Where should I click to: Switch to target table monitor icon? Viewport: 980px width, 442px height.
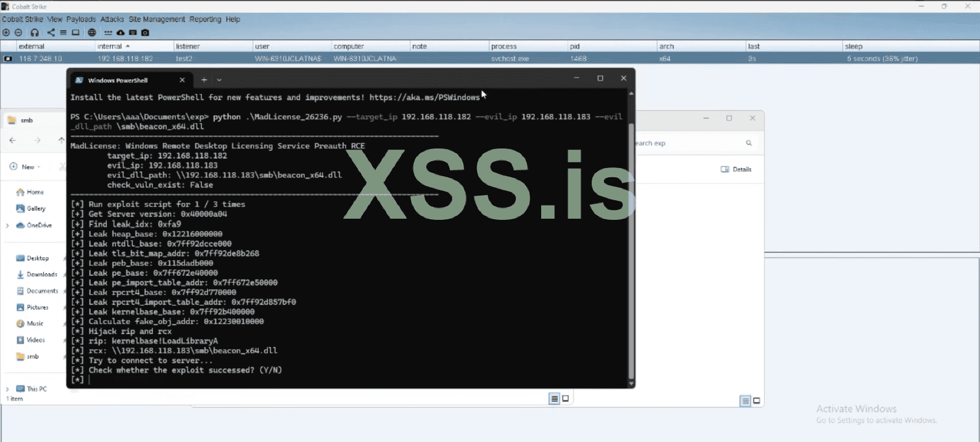(75, 33)
